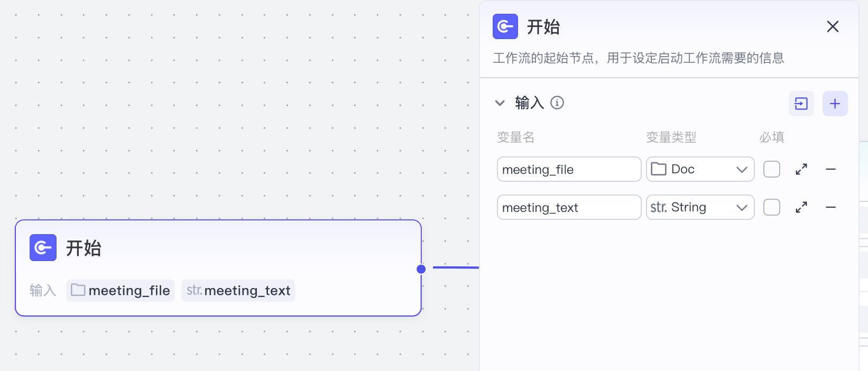Toggle required checkbox for meeting_file
The width and height of the screenshot is (868, 371).
772,169
